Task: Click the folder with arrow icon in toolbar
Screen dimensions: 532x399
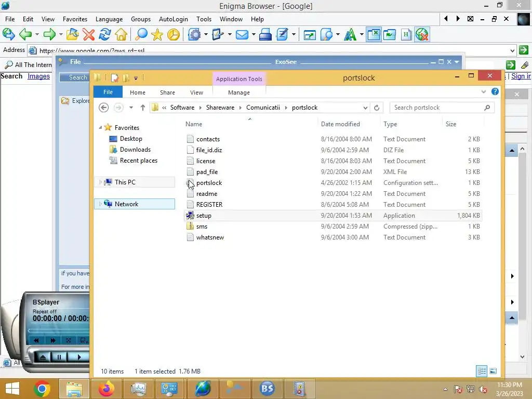Action: click(x=72, y=34)
